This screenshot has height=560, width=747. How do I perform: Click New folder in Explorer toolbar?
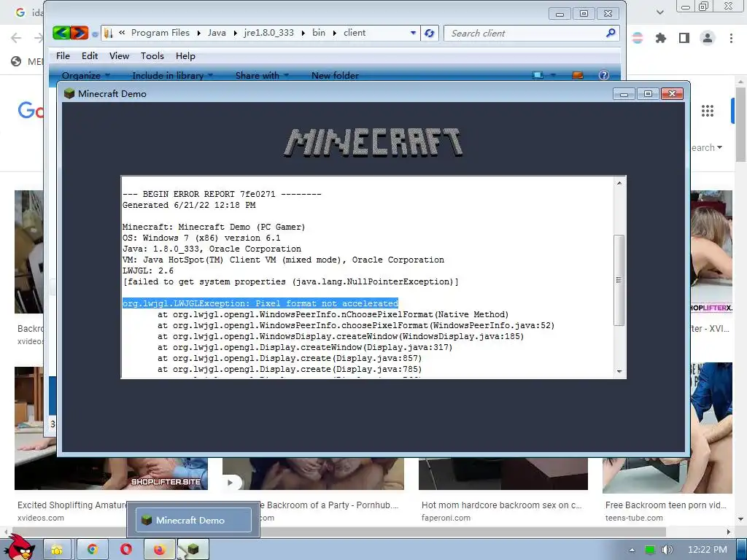(x=335, y=75)
